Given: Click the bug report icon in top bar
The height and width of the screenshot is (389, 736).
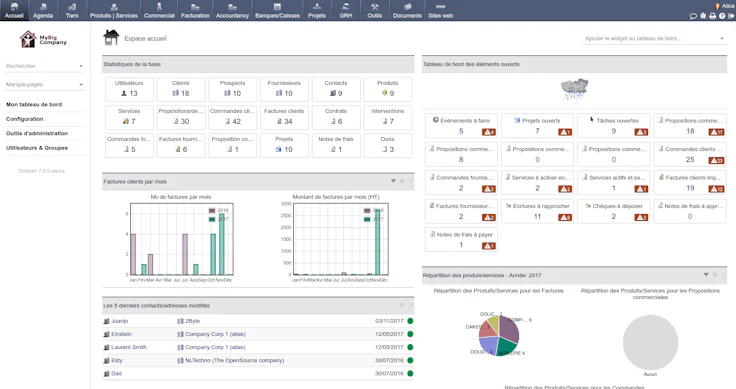Looking at the screenshot, I should click(703, 16).
